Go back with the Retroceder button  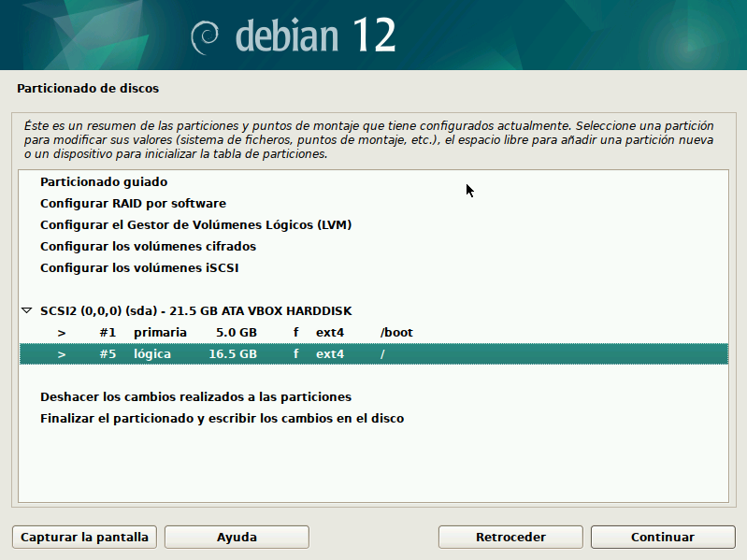[x=510, y=538]
